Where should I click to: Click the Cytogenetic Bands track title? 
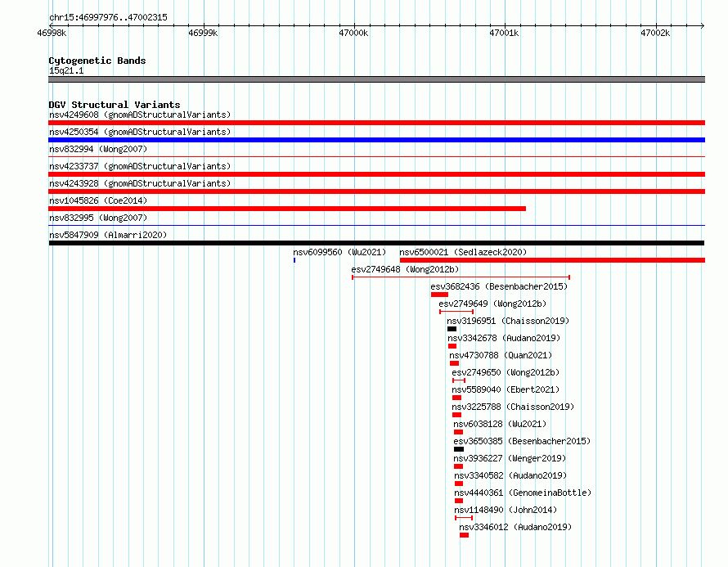pyautogui.click(x=97, y=61)
